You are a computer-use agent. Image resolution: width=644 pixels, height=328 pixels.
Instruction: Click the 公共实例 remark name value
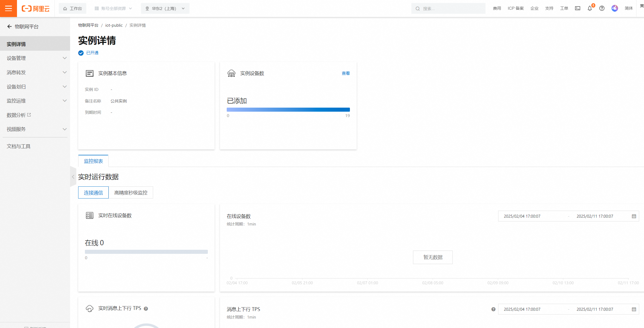pyautogui.click(x=119, y=101)
